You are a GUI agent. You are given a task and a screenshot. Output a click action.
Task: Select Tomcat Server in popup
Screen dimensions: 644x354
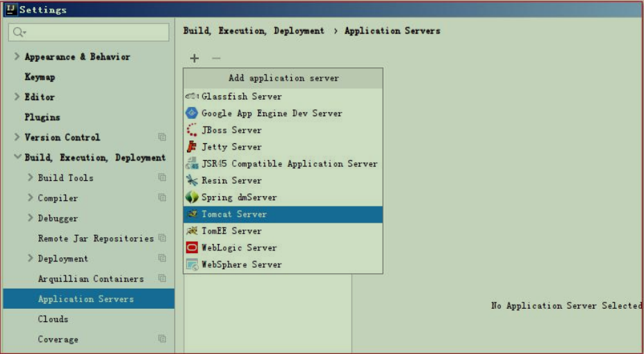coord(283,214)
